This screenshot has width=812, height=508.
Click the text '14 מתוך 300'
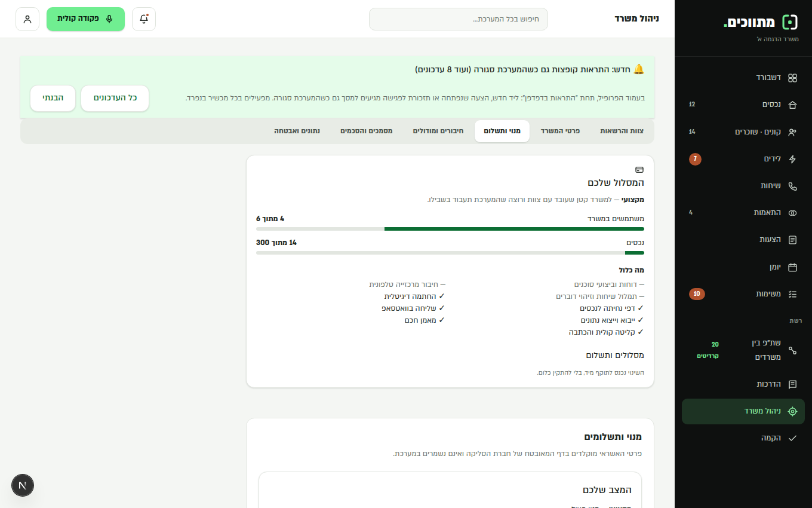click(x=276, y=243)
